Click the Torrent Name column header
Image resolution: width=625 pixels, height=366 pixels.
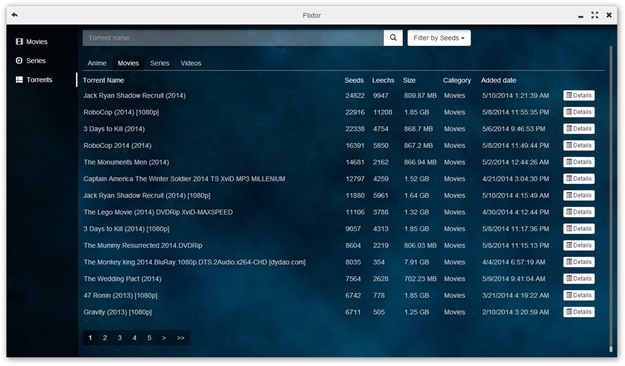[x=104, y=80]
